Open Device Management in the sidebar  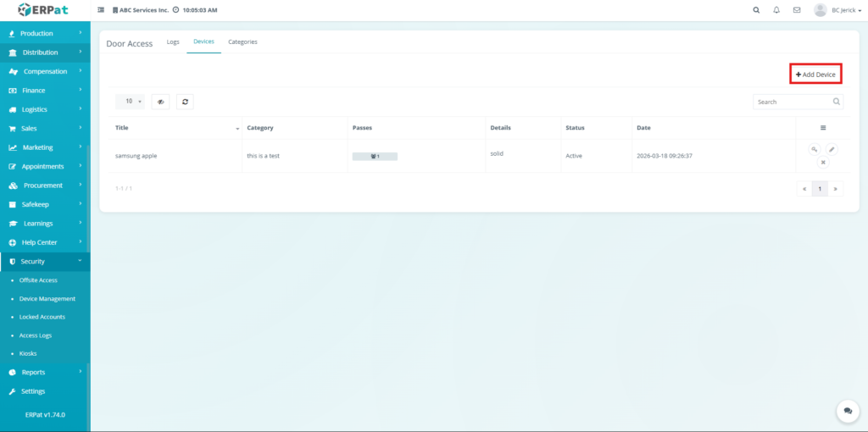click(47, 299)
